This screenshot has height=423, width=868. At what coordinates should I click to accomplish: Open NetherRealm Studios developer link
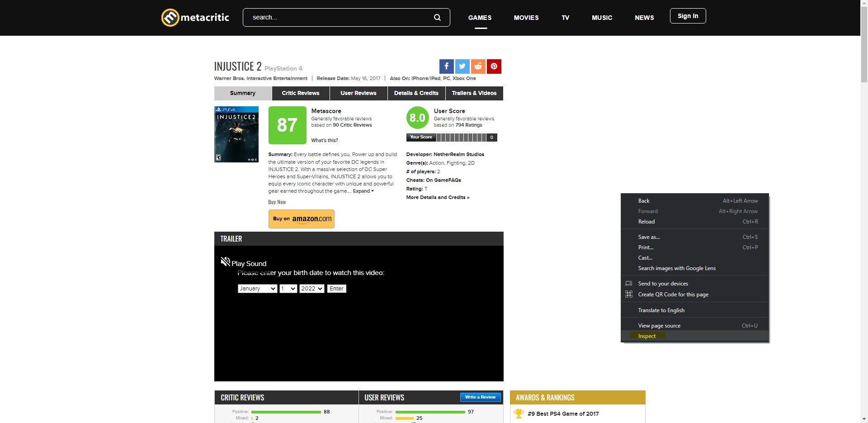point(459,154)
